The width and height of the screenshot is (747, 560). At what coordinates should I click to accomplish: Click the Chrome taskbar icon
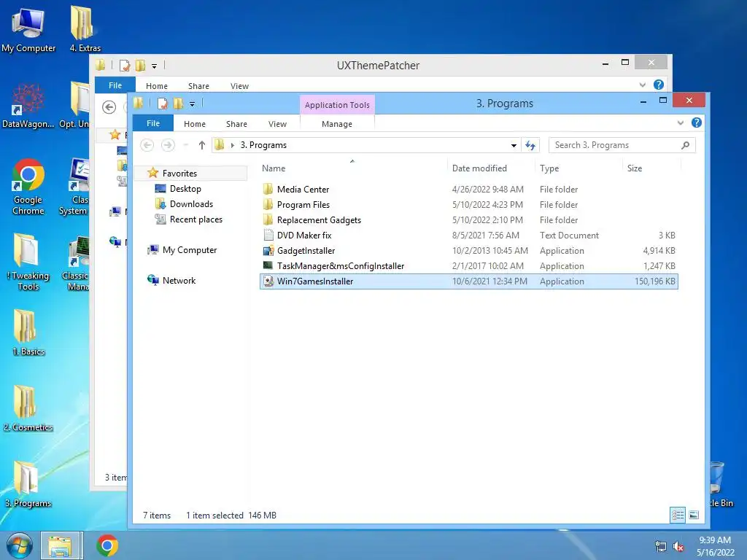(x=107, y=545)
